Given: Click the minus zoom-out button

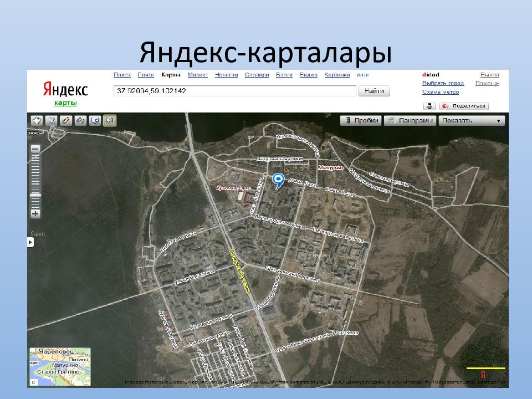Looking at the screenshot, I should coord(35,149).
